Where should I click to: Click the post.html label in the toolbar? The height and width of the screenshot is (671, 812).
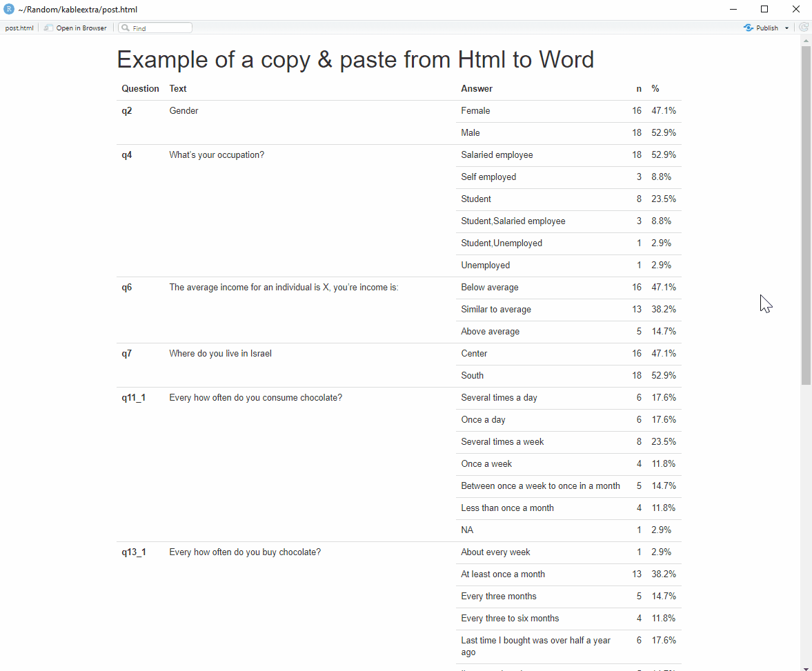pyautogui.click(x=19, y=28)
